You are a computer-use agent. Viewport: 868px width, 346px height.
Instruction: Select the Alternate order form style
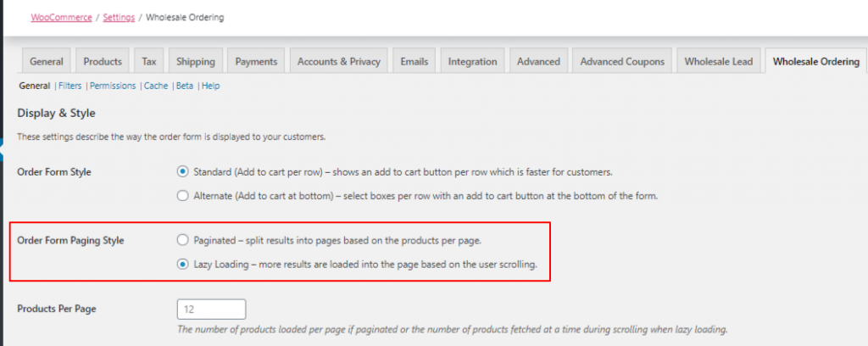(x=183, y=196)
